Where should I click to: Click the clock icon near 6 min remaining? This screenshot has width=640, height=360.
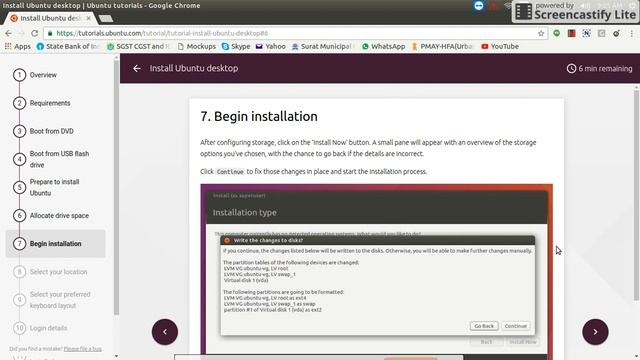pyautogui.click(x=571, y=69)
